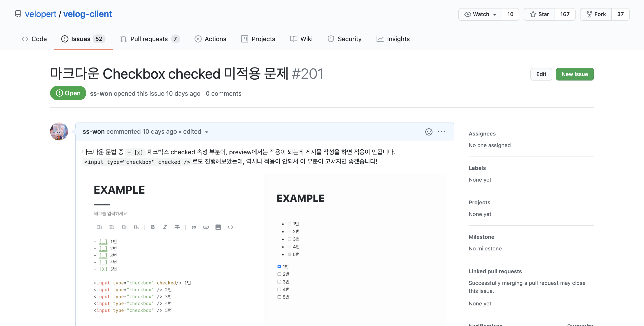Click the unchecked 5번 checkbox in the lower list

[279, 297]
